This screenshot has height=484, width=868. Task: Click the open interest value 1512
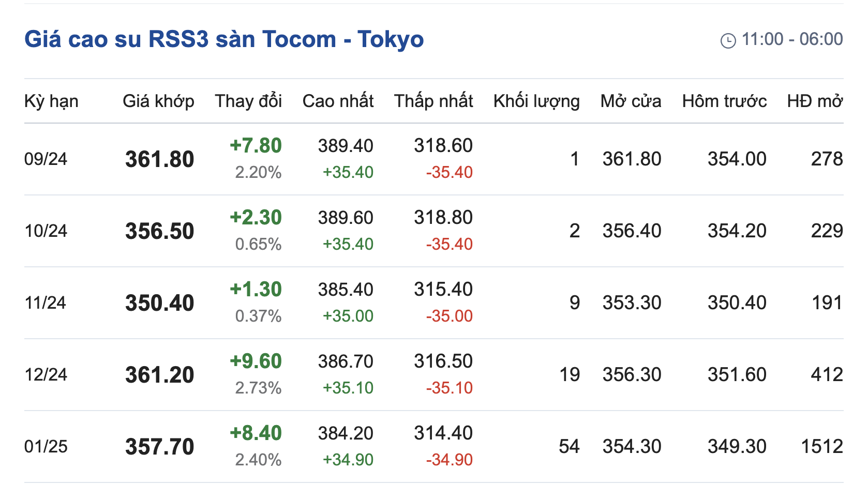pyautogui.click(x=822, y=446)
